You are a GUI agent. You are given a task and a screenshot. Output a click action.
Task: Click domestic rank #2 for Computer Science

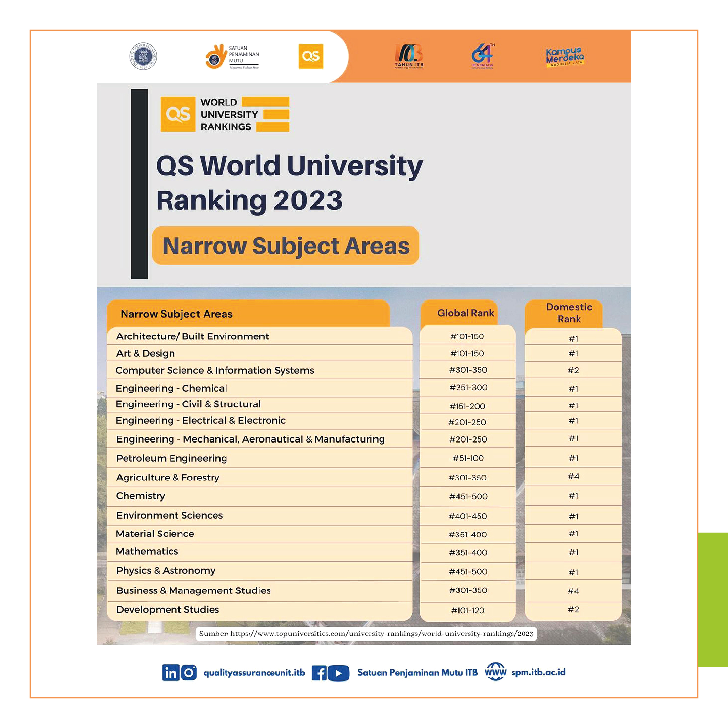tap(573, 370)
